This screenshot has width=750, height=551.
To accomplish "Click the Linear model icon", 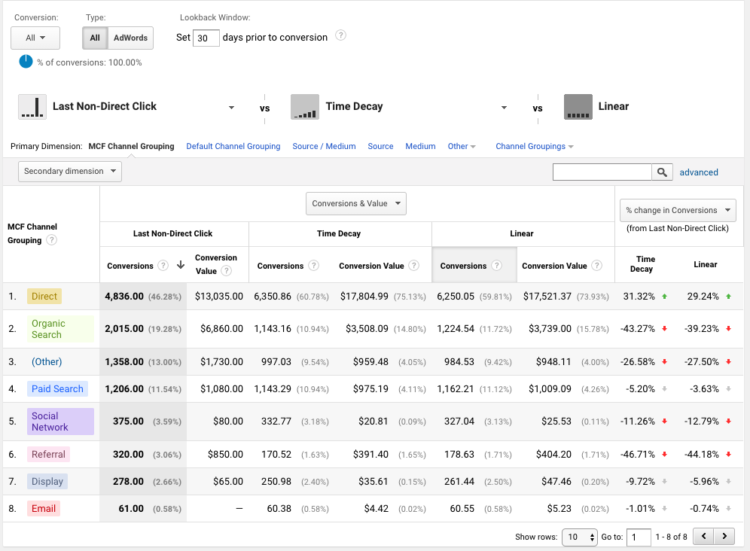I will click(577, 107).
